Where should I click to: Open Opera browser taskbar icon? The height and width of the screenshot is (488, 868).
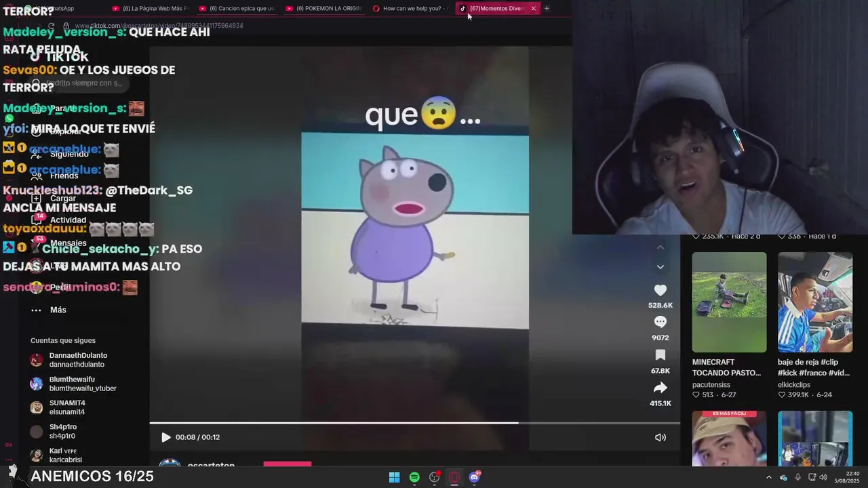454,477
